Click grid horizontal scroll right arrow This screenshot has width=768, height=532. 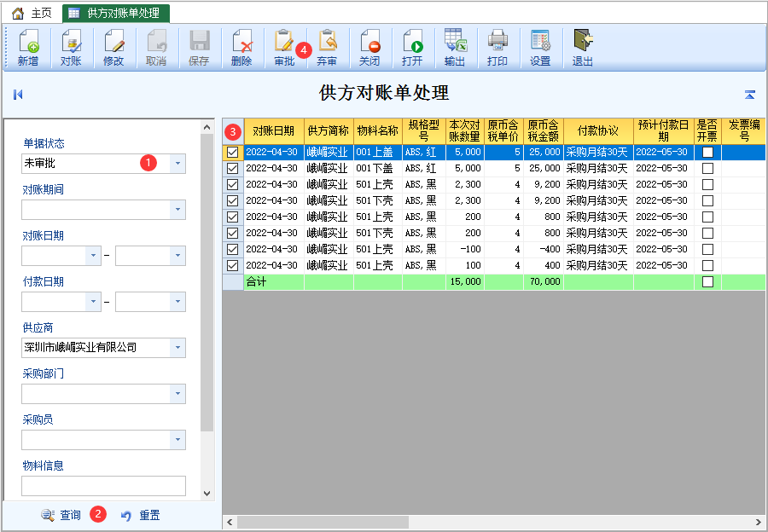point(759,522)
